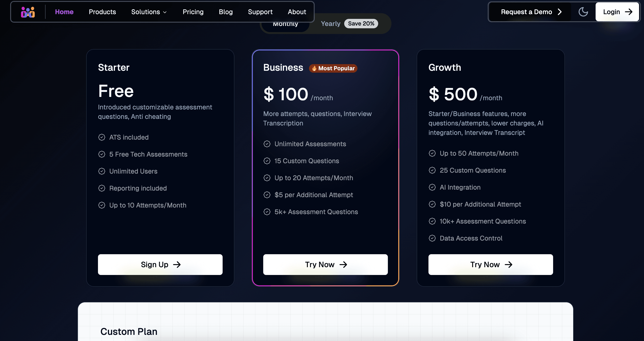Click the Save 20% badge

[361, 24]
